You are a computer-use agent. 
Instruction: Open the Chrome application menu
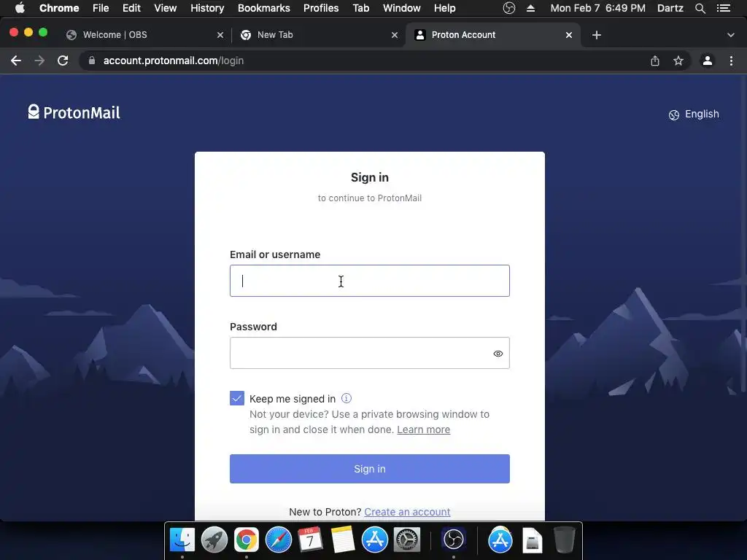(59, 8)
